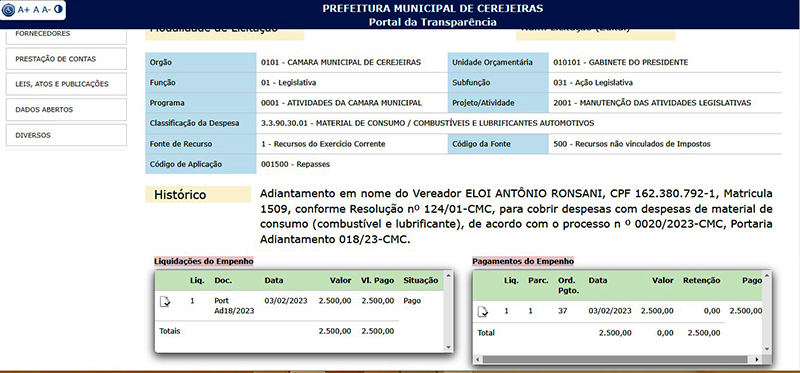
Task: Toggle high contrast mode
Action: point(58,9)
